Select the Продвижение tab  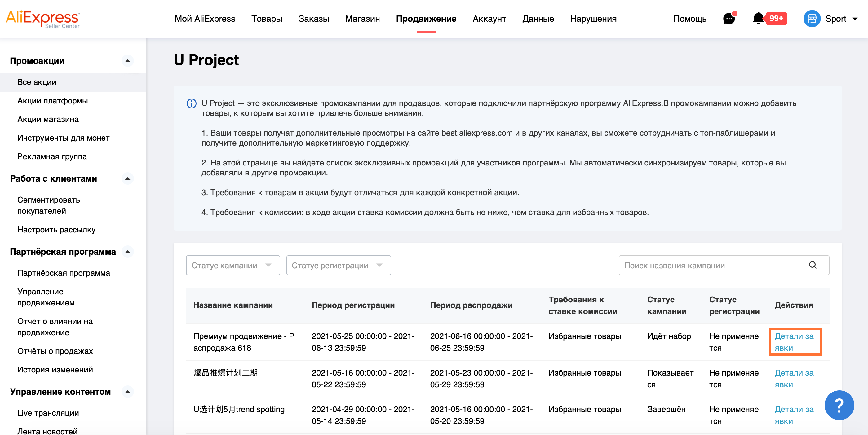[x=426, y=19]
